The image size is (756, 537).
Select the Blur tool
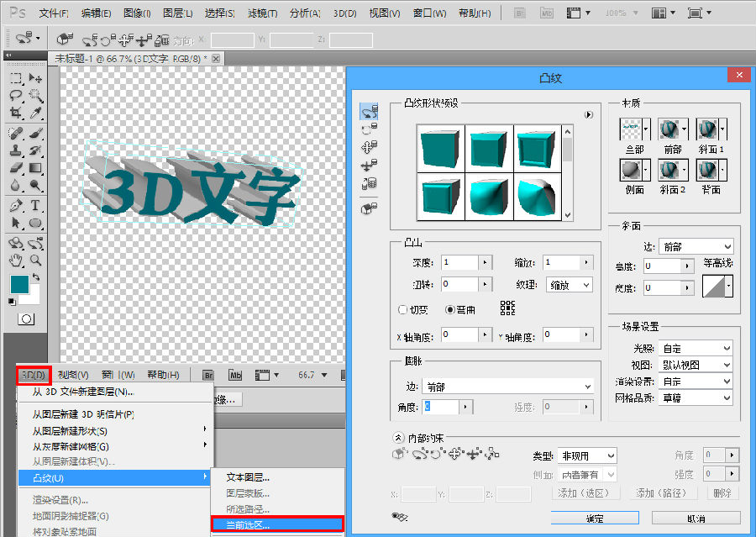16,185
